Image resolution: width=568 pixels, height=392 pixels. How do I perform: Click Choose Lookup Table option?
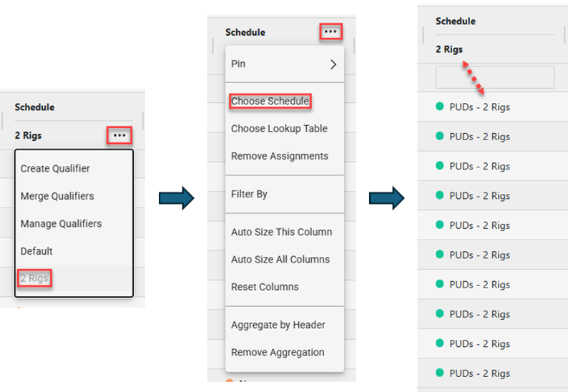[x=279, y=129]
